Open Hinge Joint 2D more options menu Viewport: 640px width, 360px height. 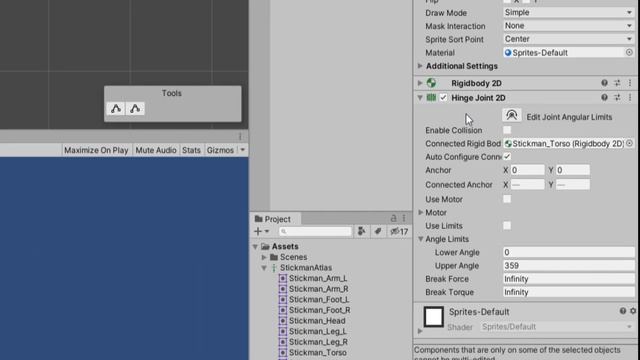[630, 98]
